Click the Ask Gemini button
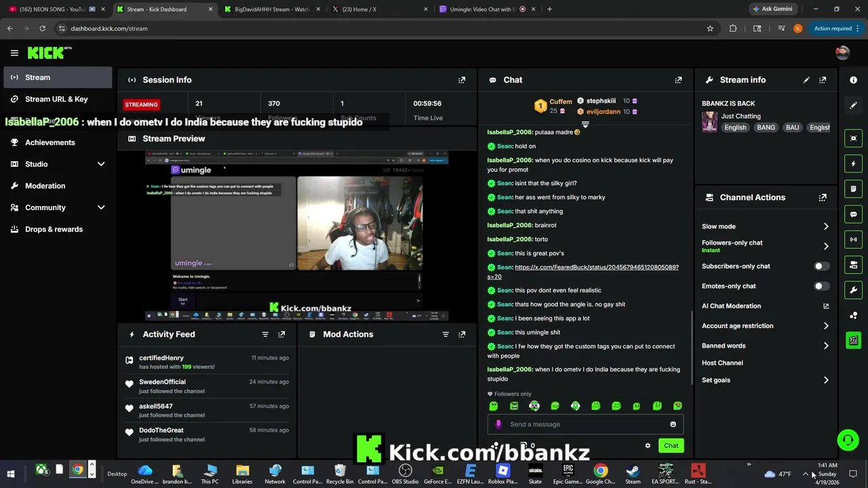The width and height of the screenshot is (868, 488). click(x=772, y=9)
